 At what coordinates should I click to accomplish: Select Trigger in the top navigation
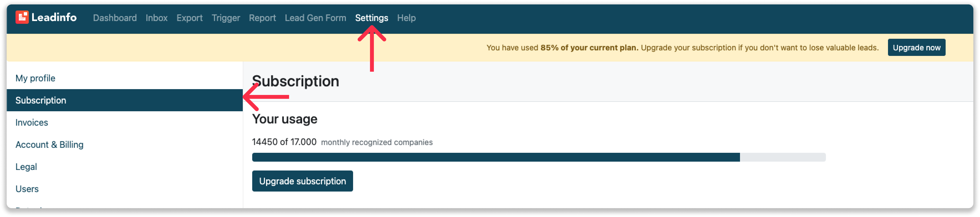coord(226,18)
